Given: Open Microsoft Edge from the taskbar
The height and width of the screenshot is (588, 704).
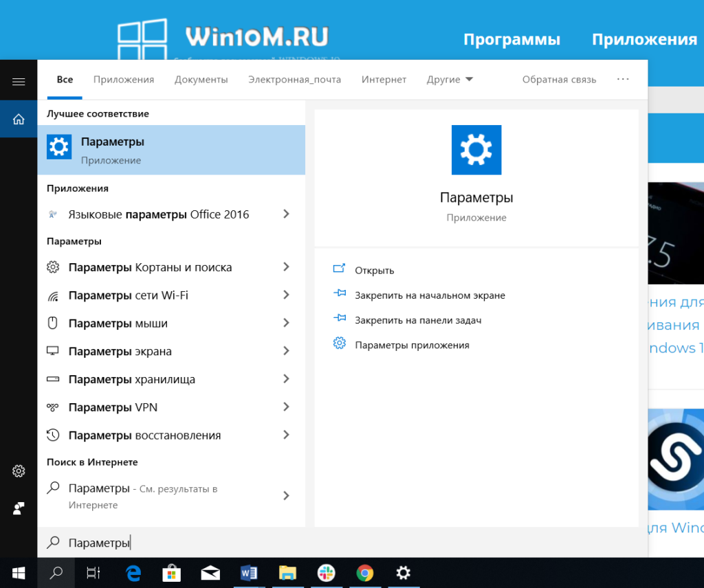Looking at the screenshot, I should click(x=133, y=573).
